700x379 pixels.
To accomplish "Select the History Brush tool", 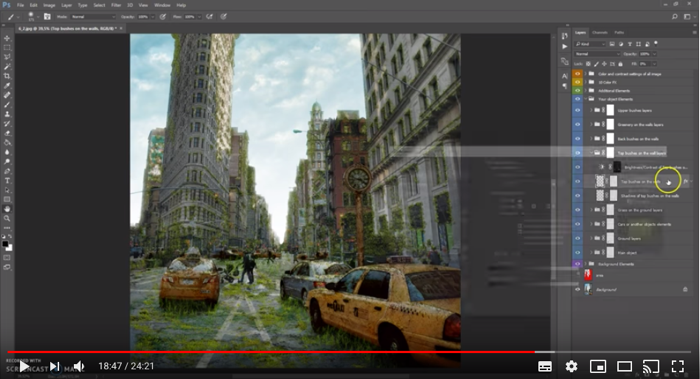I will (x=7, y=124).
